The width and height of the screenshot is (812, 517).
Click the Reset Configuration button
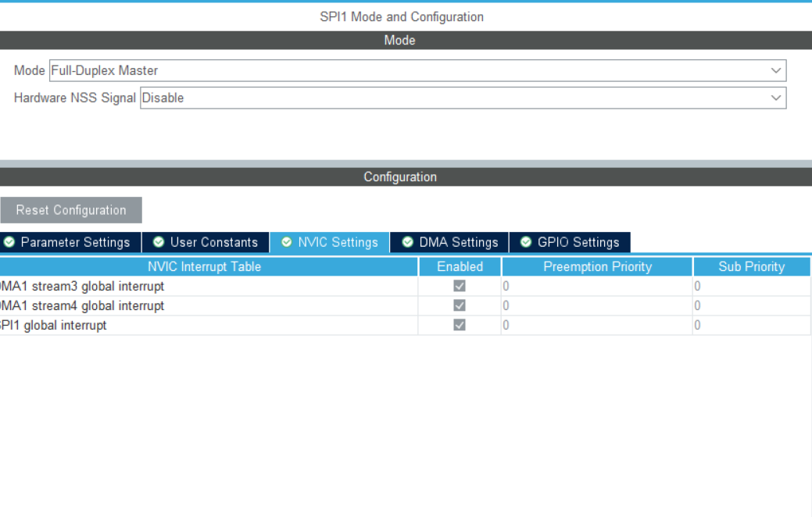click(x=70, y=209)
